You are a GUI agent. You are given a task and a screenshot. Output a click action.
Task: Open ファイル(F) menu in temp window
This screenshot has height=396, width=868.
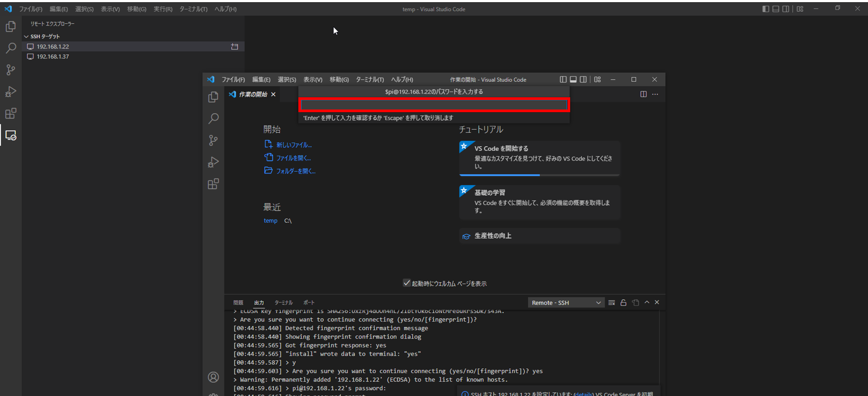click(x=31, y=9)
